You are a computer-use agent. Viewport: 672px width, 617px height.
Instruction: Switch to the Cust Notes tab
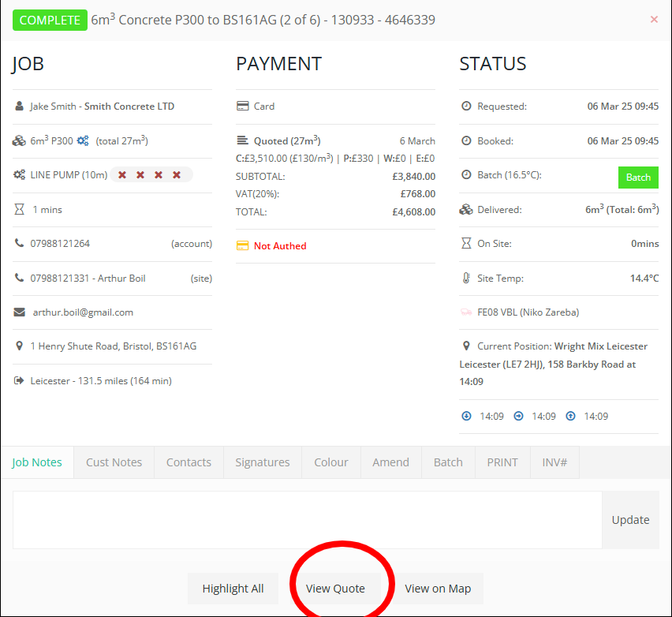114,462
